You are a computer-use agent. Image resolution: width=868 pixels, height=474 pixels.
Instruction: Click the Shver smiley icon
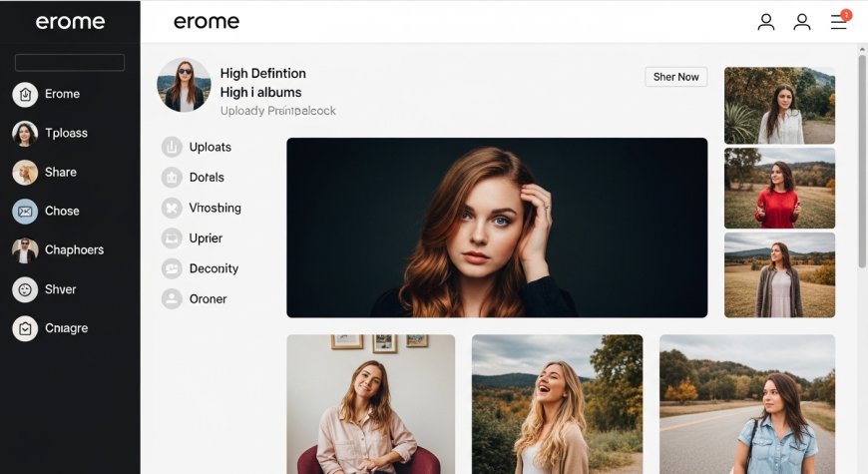[25, 289]
